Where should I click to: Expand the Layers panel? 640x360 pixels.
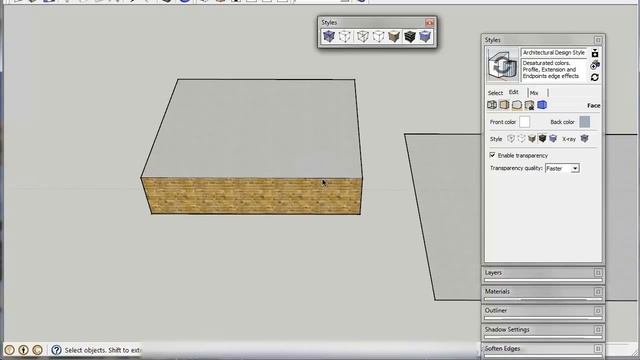tap(598, 273)
